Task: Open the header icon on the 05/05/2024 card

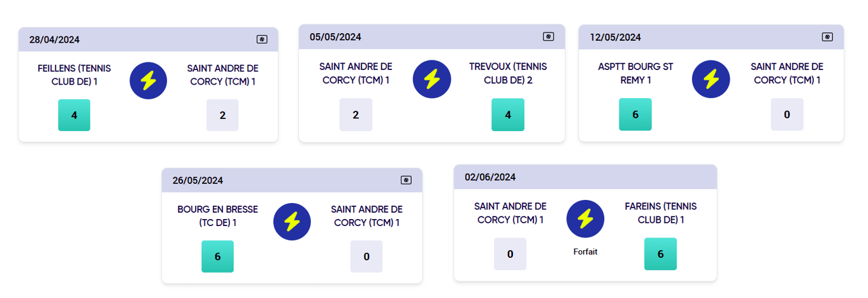Action: pos(548,37)
